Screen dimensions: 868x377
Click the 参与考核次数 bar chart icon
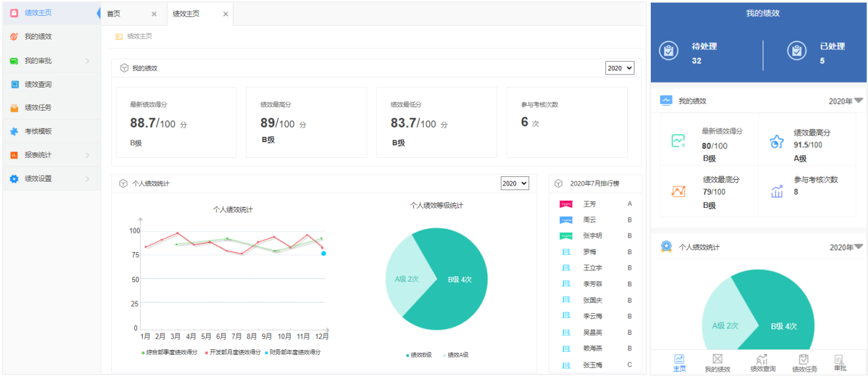coord(777,191)
